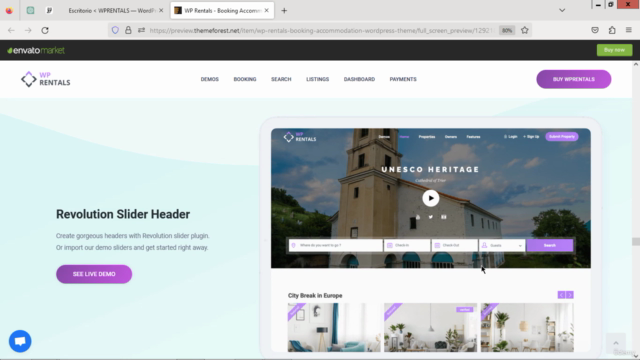The width and height of the screenshot is (640, 360).
Task: Open the tracking protection shield
Action: click(115, 30)
